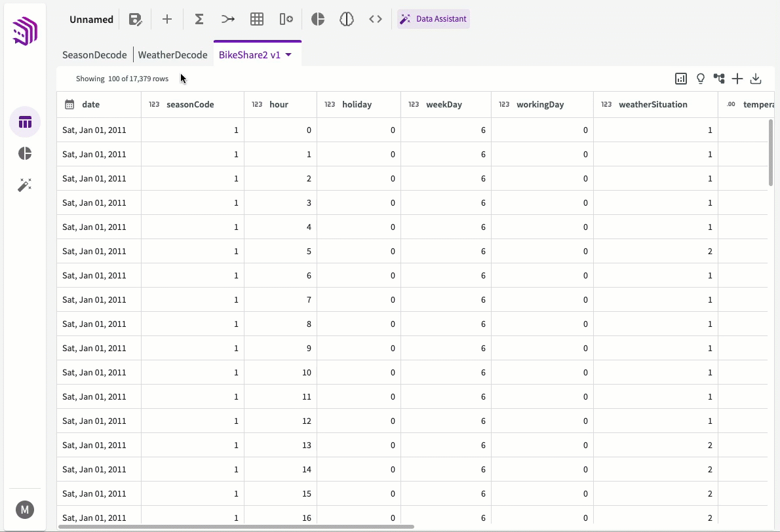Click holiday cell in hour 3 row
Viewport: 780px width, 532px height.
359,202
